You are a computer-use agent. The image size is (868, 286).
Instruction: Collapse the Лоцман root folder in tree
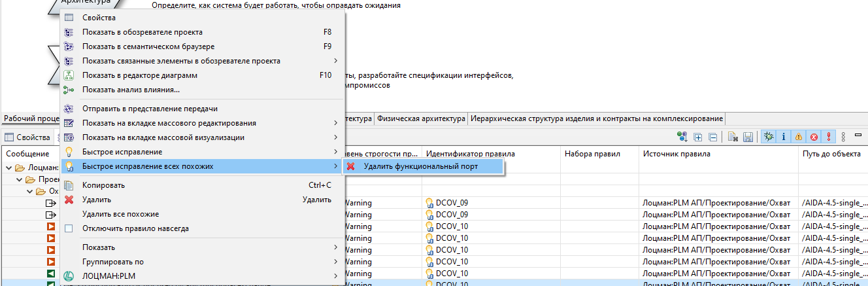click(8, 168)
